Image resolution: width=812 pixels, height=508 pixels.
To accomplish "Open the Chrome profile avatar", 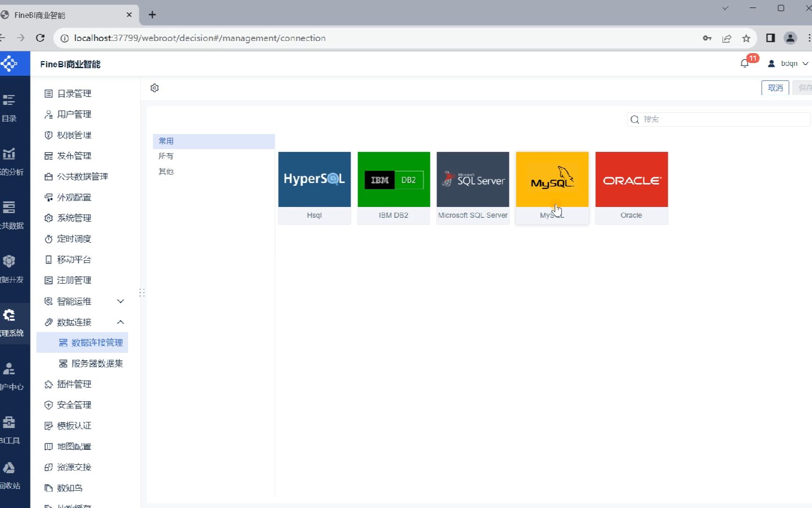I will pos(790,38).
